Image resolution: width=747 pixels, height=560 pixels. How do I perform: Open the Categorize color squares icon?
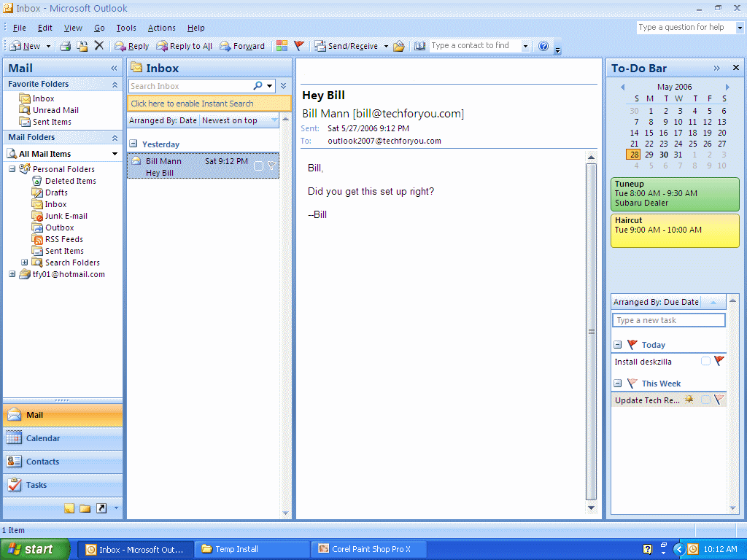[282, 46]
